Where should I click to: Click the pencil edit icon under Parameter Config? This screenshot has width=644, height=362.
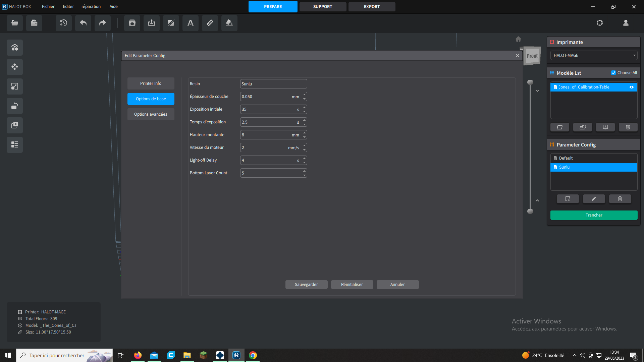click(594, 199)
